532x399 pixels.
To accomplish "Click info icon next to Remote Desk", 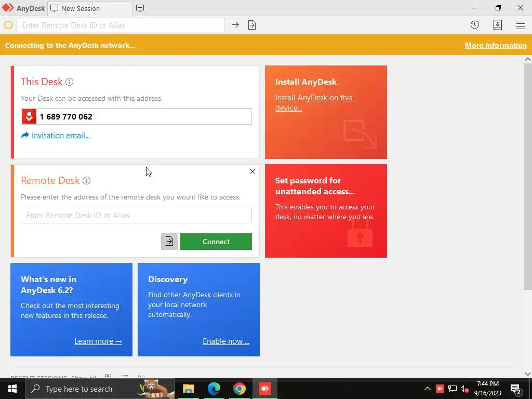I will 87,180.
